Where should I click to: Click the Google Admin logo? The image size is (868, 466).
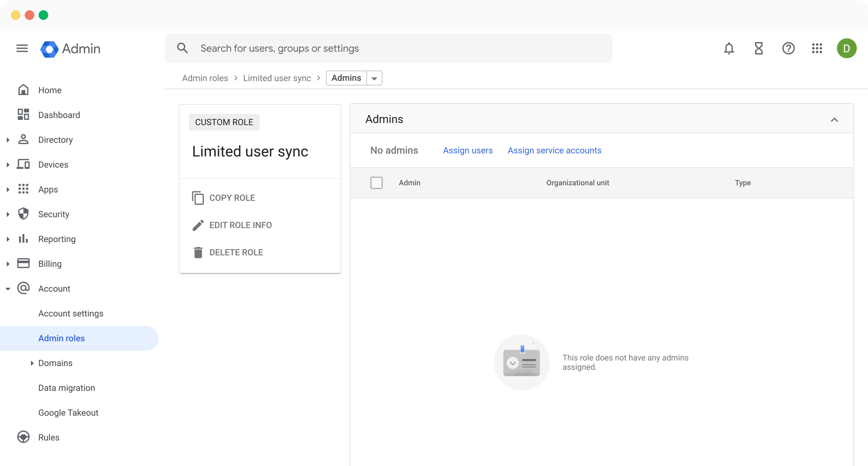tap(70, 49)
